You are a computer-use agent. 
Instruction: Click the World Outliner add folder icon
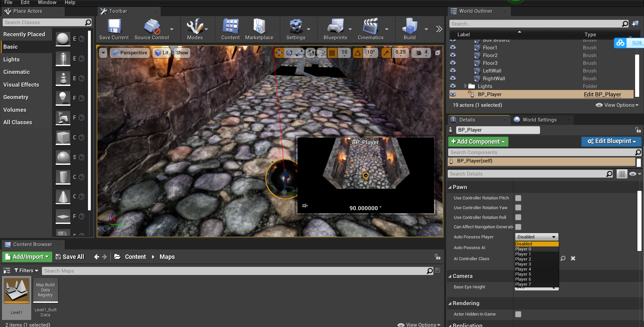[x=635, y=24]
